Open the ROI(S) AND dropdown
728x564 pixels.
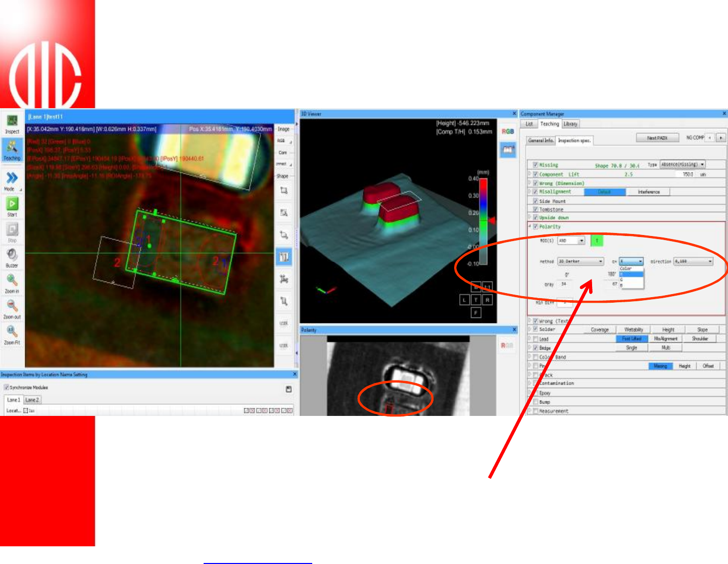pos(571,241)
